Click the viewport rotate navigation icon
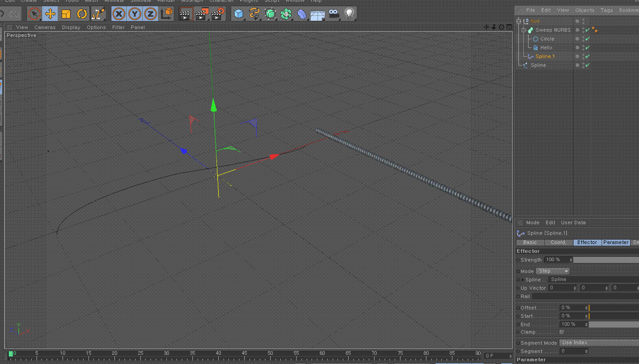 [501, 27]
